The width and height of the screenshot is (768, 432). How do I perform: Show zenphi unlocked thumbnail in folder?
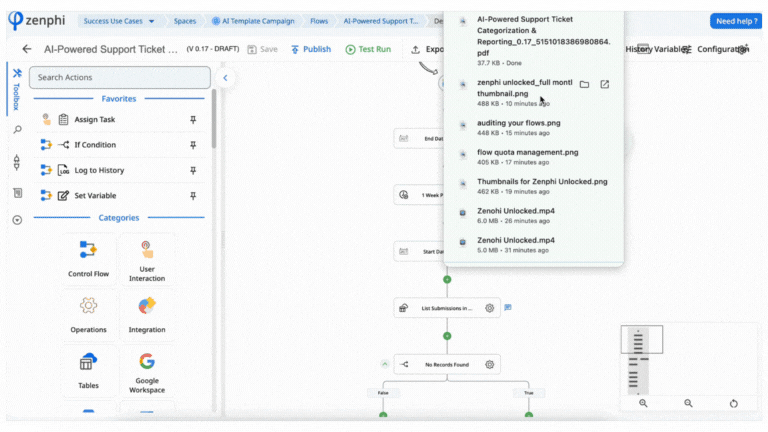584,84
